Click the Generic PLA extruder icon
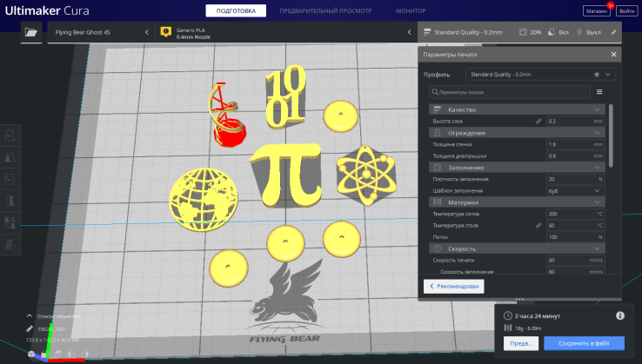642x364 pixels. [166, 32]
